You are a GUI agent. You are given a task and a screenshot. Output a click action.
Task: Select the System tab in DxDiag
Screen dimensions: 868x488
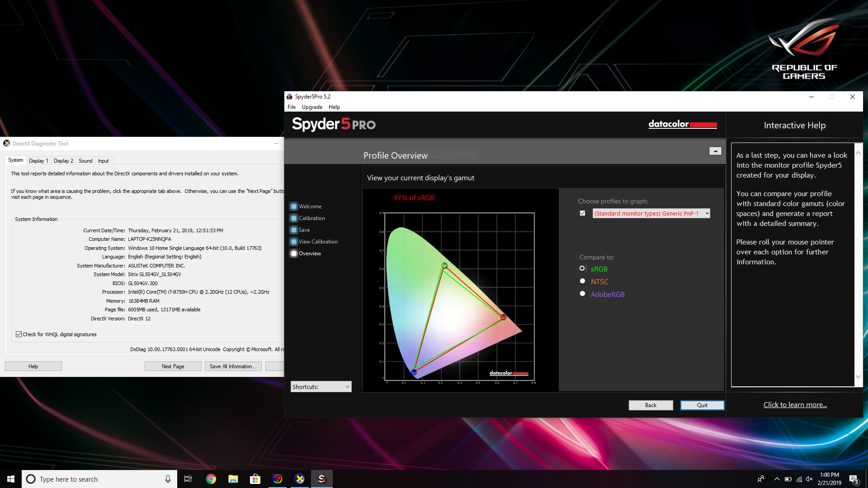(x=16, y=160)
